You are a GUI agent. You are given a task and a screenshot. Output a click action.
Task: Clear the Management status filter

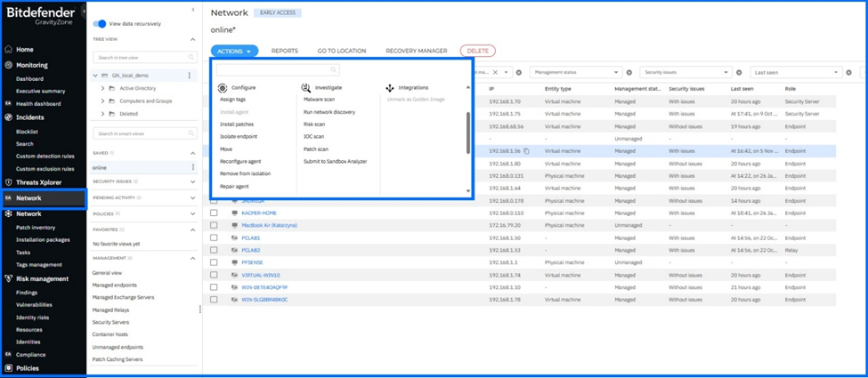tap(629, 72)
